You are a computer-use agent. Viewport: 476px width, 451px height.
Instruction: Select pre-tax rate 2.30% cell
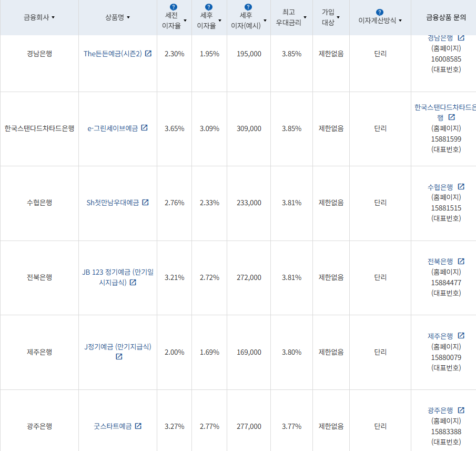tap(175, 54)
